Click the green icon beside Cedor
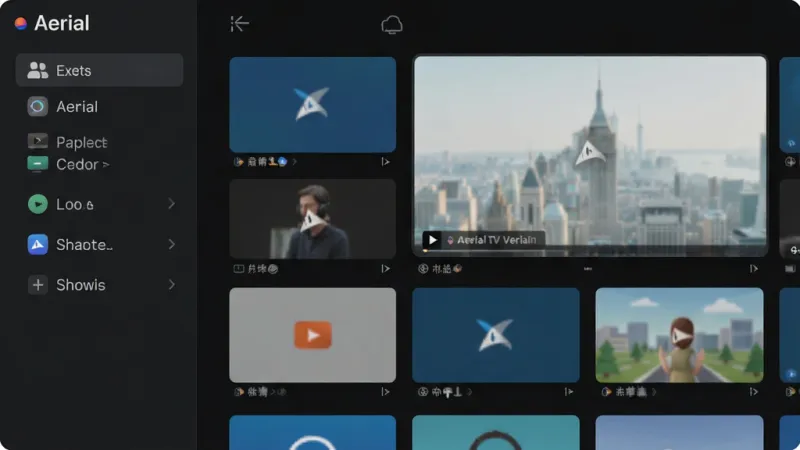800x450 pixels. pos(37,164)
